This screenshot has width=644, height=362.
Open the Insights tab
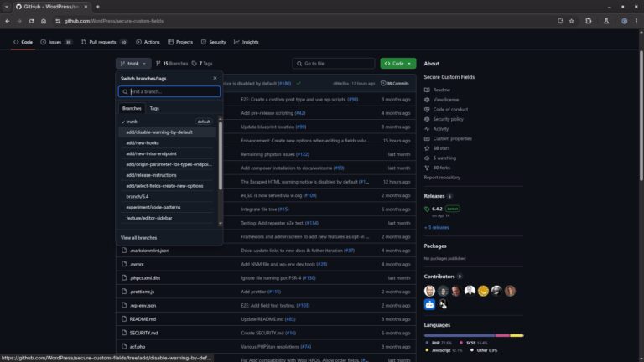247,42
